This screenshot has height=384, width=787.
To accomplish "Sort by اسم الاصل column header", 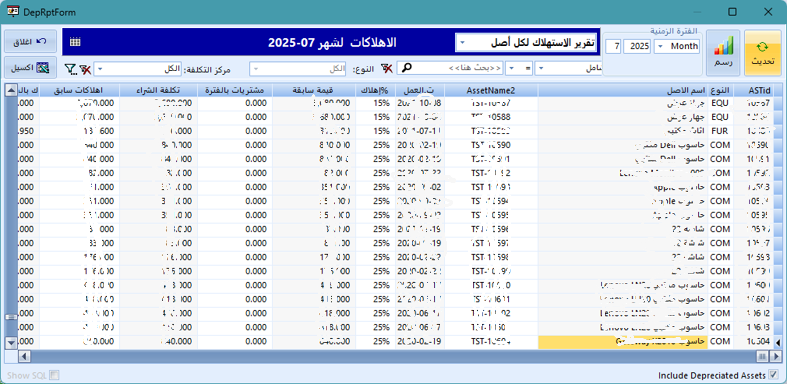I will [623, 90].
